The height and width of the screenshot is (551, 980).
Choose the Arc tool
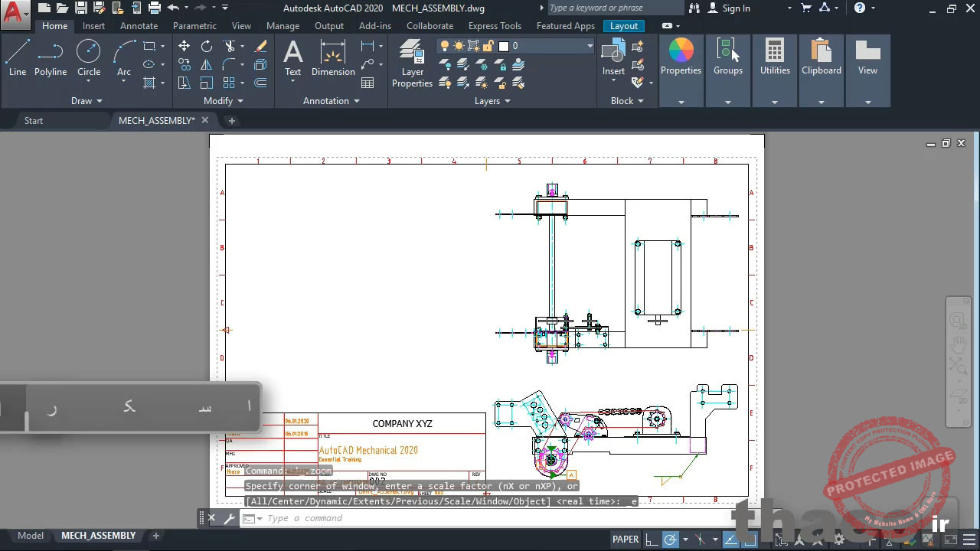(124, 58)
